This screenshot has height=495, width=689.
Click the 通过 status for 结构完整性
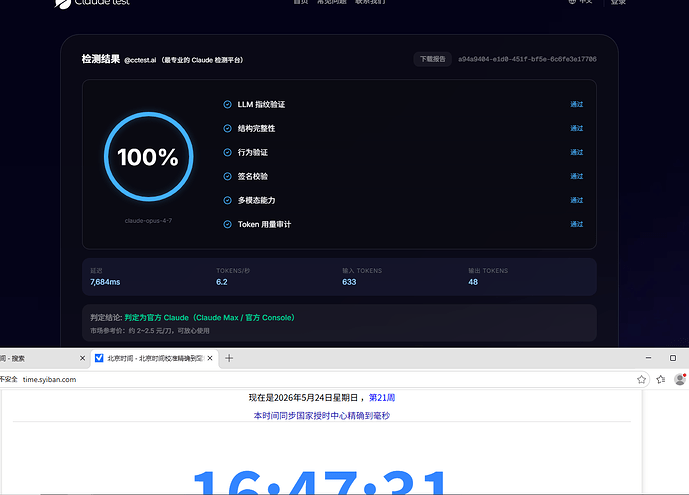pos(577,128)
